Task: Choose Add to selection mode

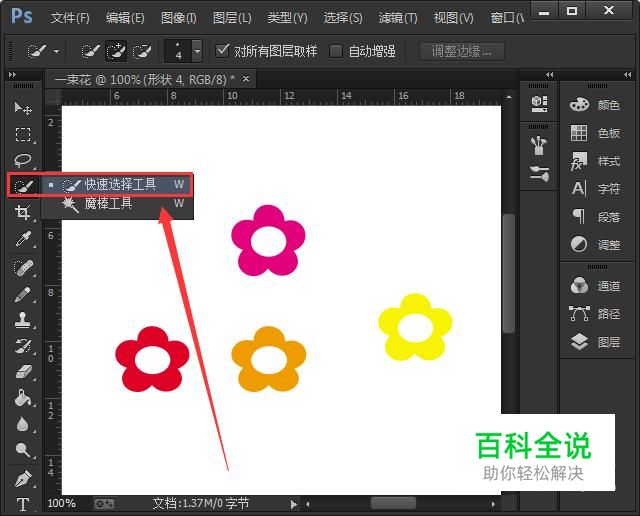Action: (116, 51)
